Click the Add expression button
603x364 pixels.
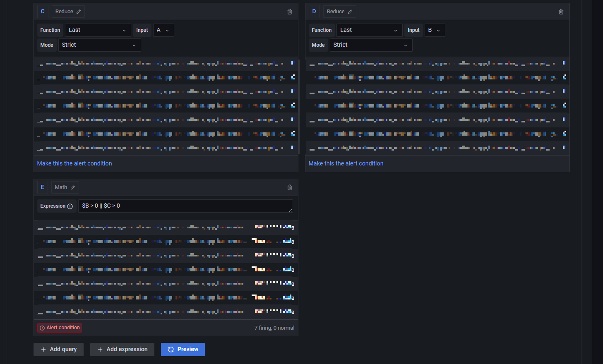click(x=122, y=350)
